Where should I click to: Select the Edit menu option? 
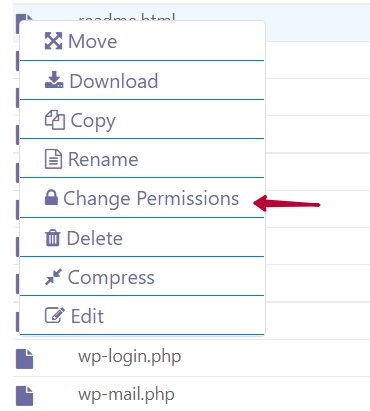142,315
